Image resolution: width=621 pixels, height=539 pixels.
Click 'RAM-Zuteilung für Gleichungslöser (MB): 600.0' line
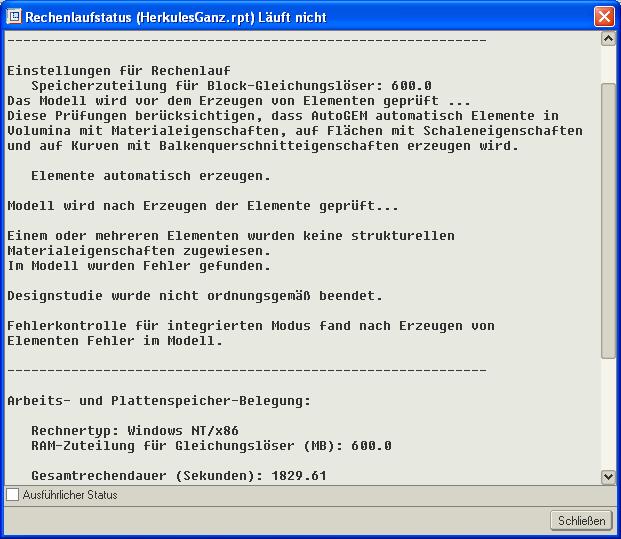(x=211, y=446)
